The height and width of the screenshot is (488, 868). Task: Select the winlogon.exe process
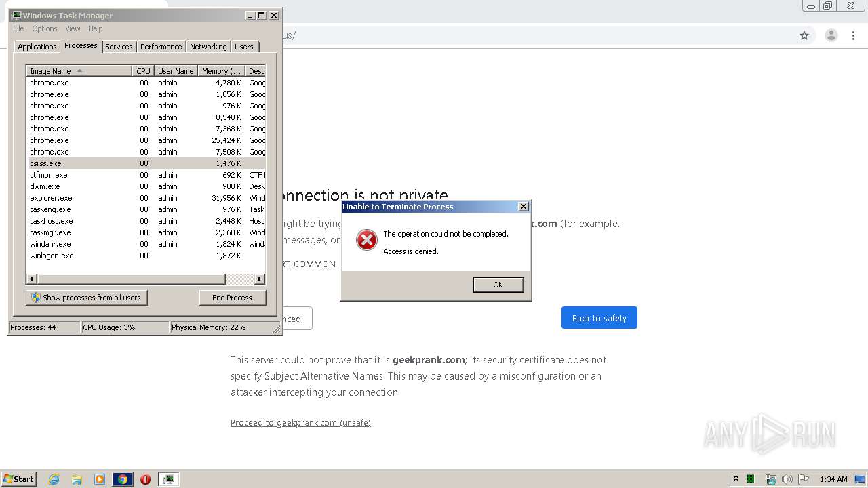146,256
